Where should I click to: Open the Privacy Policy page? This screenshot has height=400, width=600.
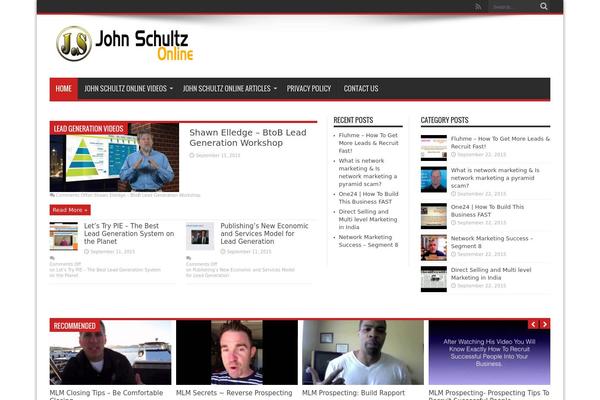pyautogui.click(x=309, y=89)
